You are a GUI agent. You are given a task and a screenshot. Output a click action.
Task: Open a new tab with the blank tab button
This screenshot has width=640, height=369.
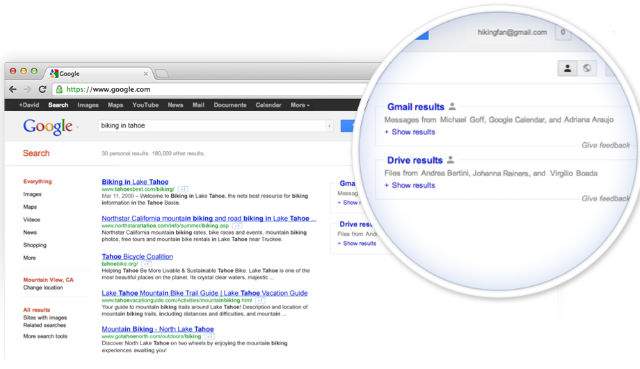[162, 73]
